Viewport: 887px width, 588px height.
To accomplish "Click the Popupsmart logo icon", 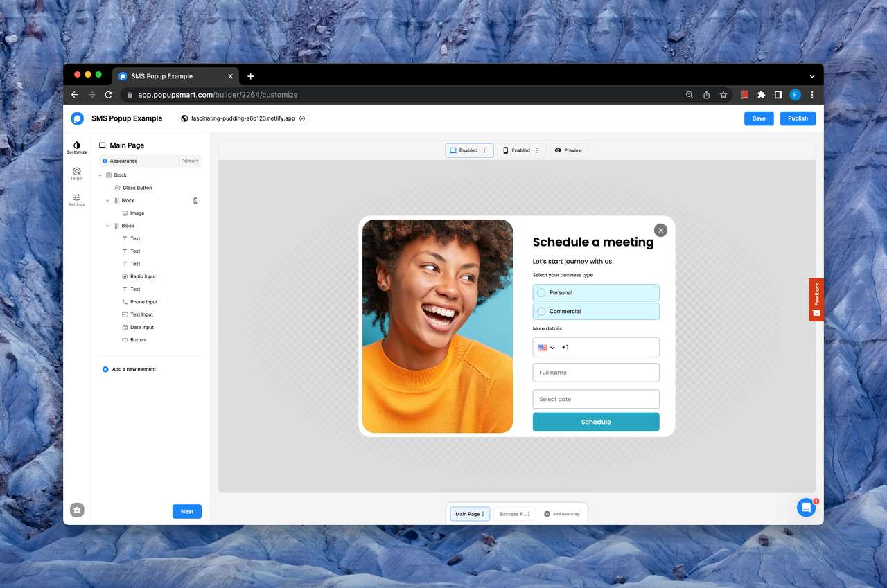I will click(78, 118).
